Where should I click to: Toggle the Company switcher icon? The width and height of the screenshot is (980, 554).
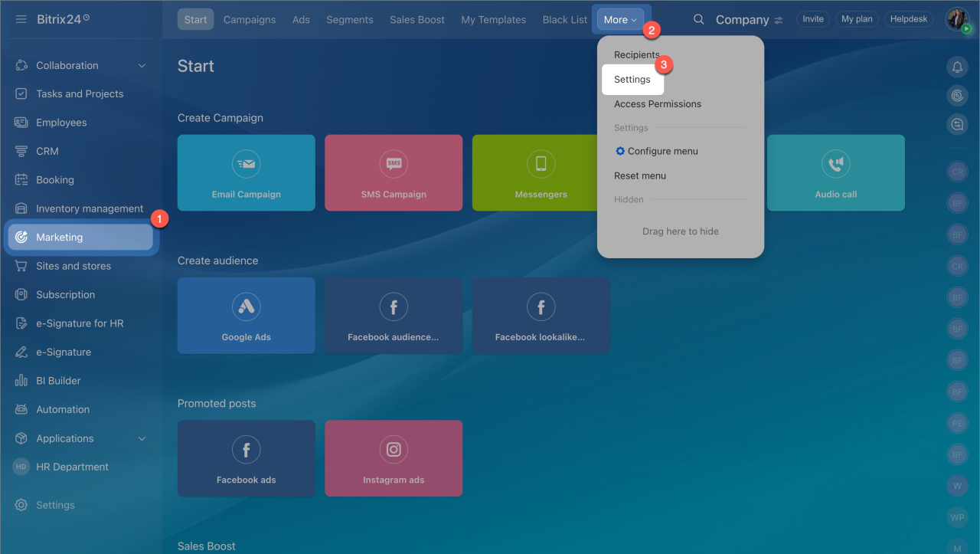[779, 20]
